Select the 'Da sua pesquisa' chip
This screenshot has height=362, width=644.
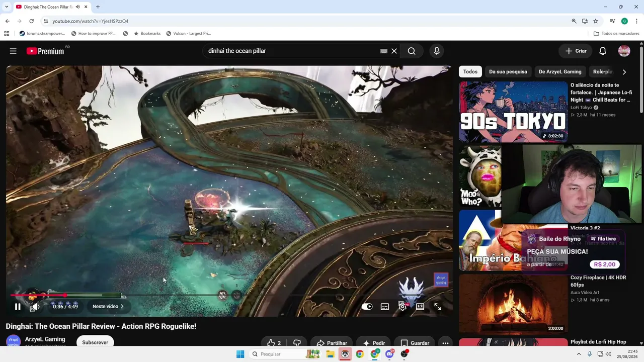pyautogui.click(x=508, y=72)
